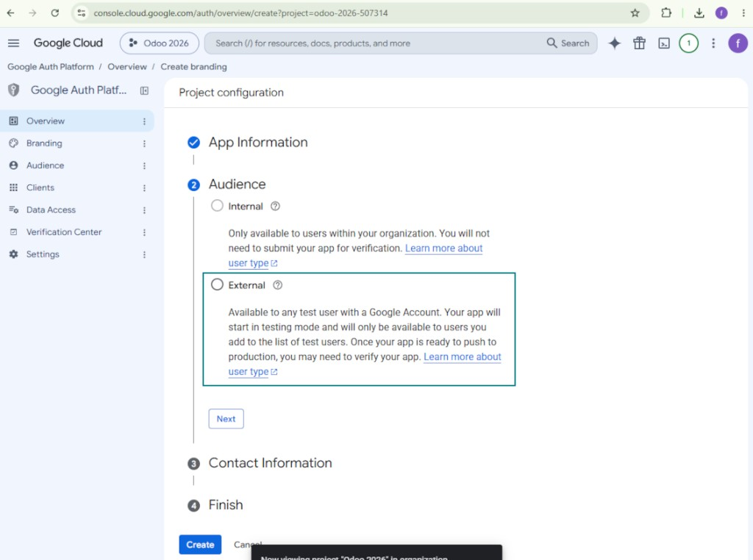Screen dimensions: 753x560
Task: Go to Google Auth Platform breadcrumb
Action: (x=51, y=67)
